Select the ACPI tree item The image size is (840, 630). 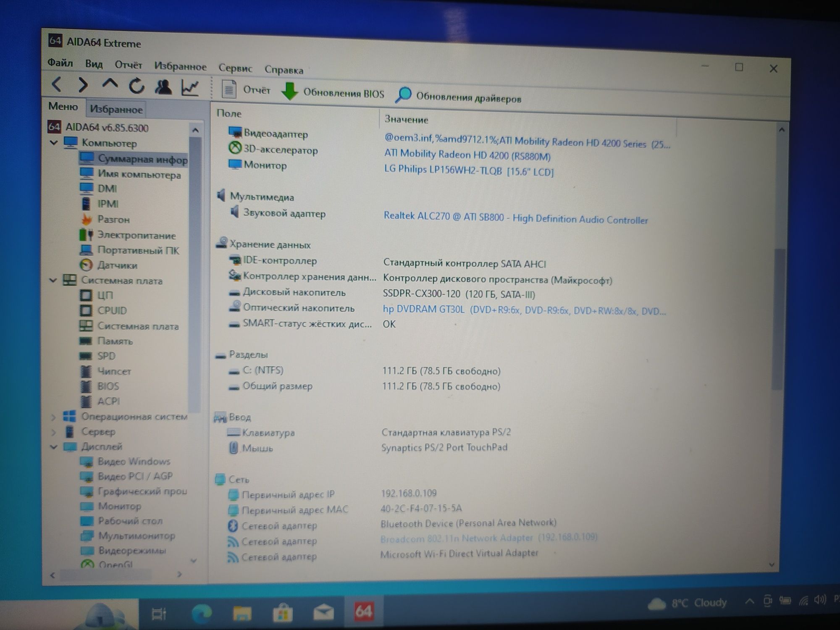(x=100, y=401)
